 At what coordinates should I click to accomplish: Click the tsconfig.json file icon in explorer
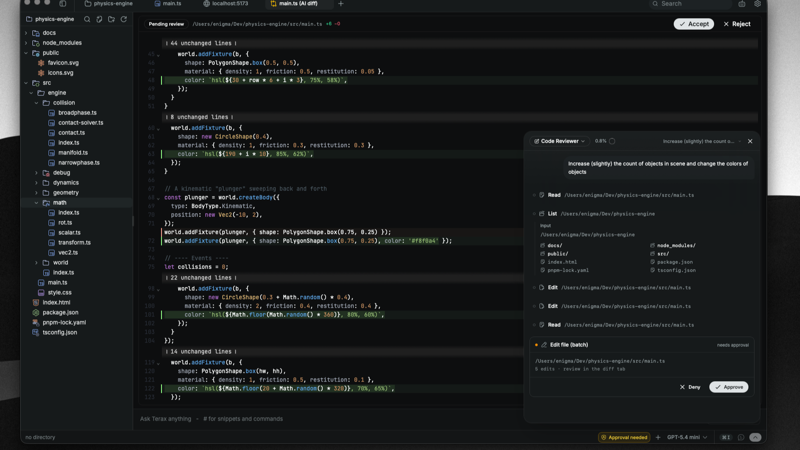coord(36,332)
